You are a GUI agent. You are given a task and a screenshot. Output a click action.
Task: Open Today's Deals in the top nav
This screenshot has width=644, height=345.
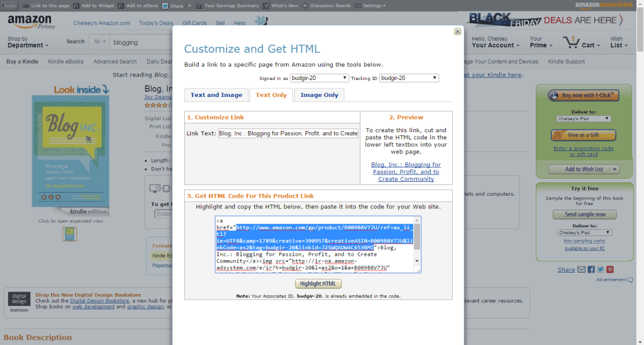click(x=156, y=23)
